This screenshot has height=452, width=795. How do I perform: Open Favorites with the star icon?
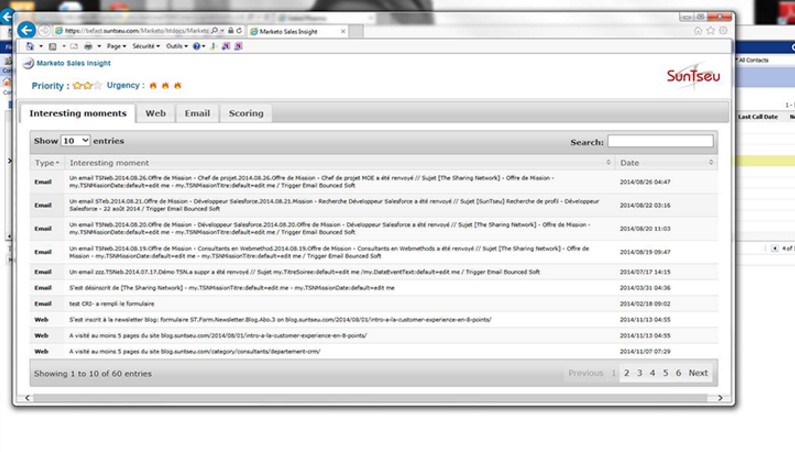click(711, 31)
